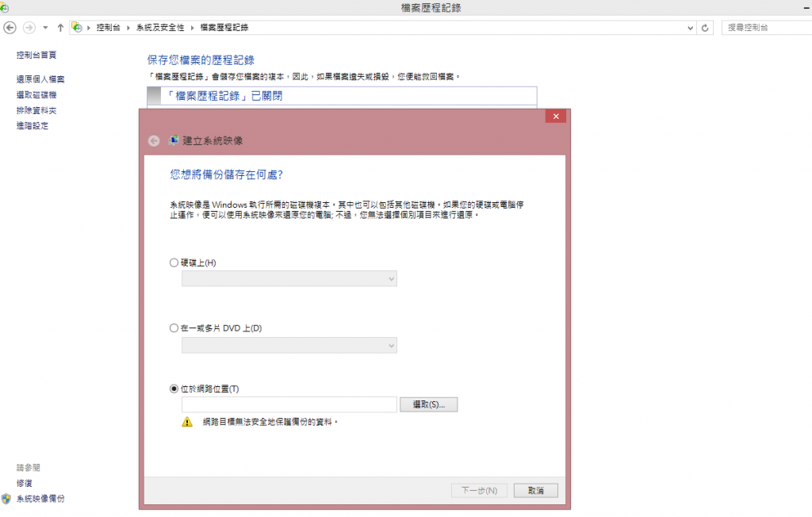
Task: Open 修復 link under 請參閱
Action: click(x=25, y=484)
